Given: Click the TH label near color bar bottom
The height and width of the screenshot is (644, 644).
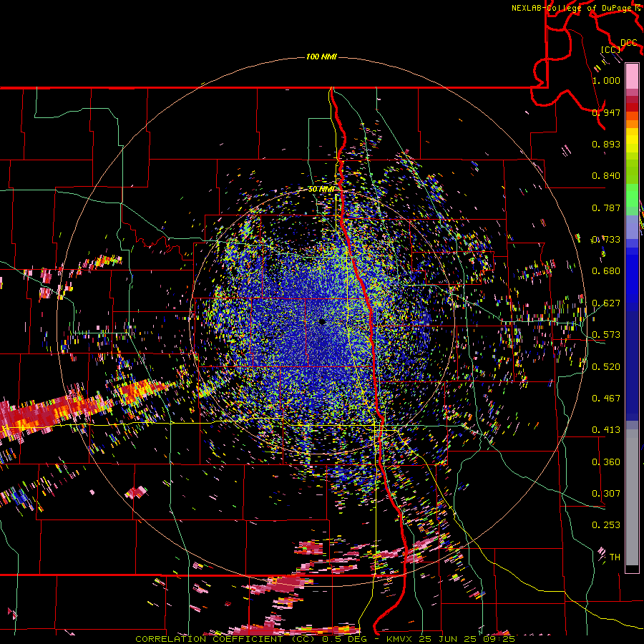Looking at the screenshot, I should pos(615,557).
